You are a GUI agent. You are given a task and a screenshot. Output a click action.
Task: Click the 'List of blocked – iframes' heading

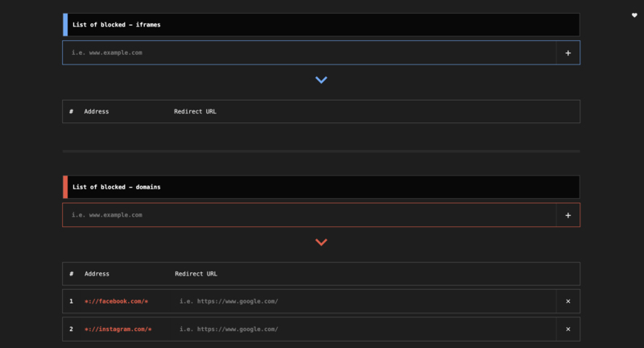pyautogui.click(x=117, y=25)
